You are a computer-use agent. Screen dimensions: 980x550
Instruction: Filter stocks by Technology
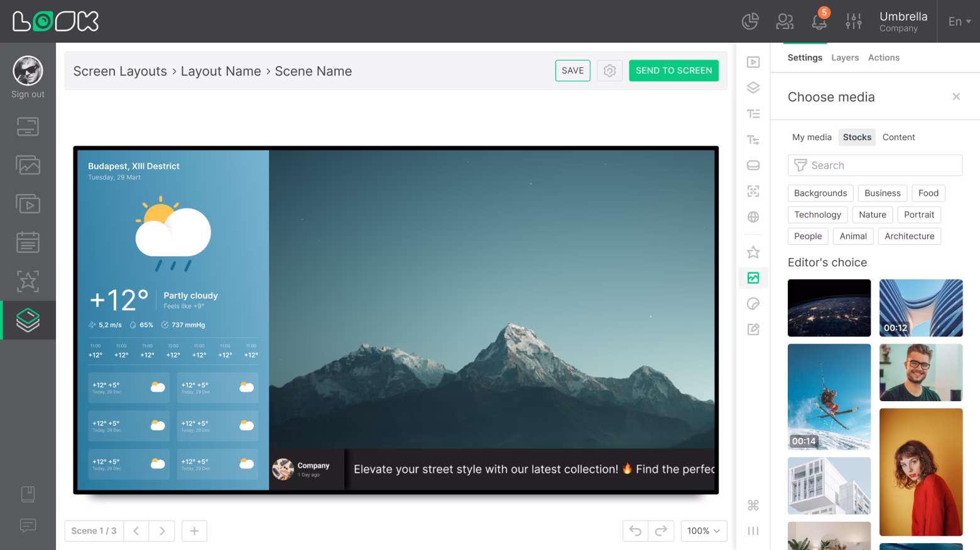point(817,215)
